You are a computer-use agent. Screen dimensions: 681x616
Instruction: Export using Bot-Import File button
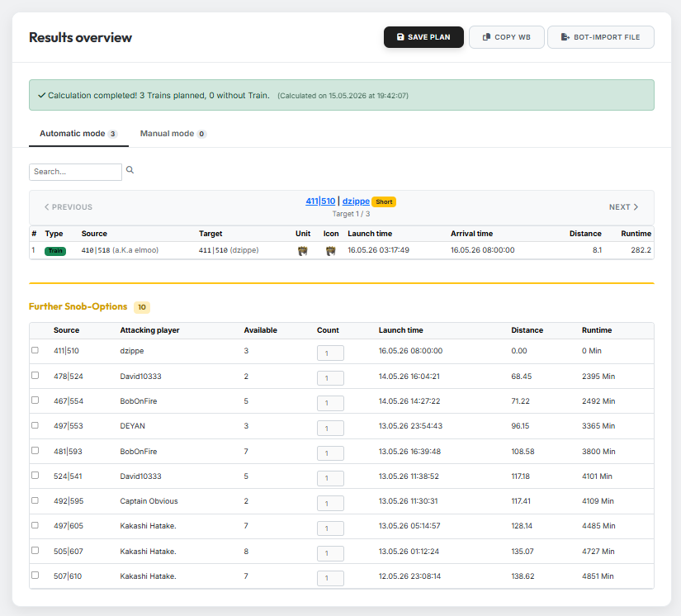(x=601, y=37)
